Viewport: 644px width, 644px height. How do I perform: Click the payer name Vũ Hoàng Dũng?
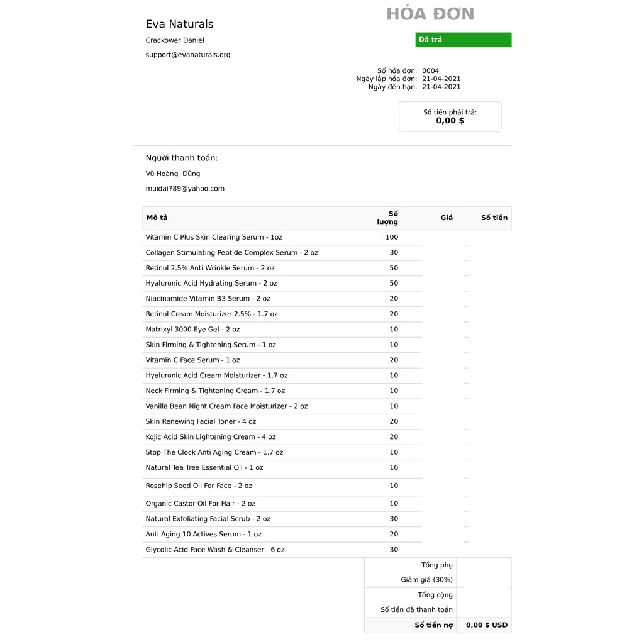[173, 174]
